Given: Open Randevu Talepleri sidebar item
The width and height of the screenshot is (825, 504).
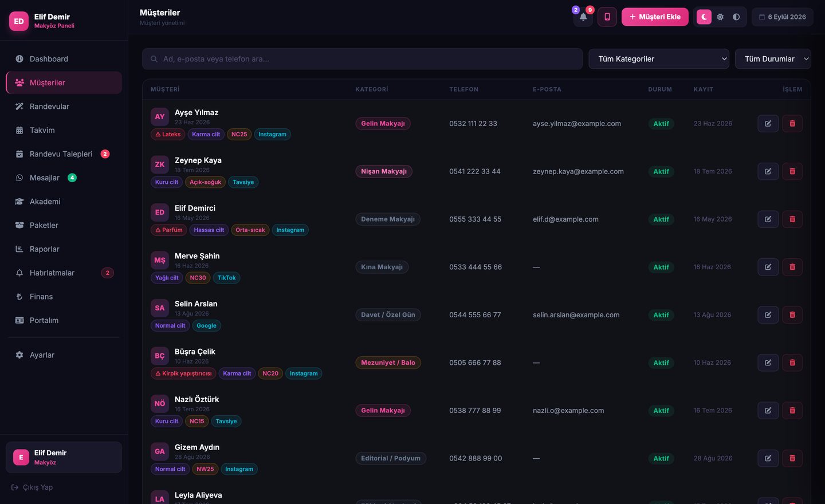Looking at the screenshot, I should pos(64,154).
